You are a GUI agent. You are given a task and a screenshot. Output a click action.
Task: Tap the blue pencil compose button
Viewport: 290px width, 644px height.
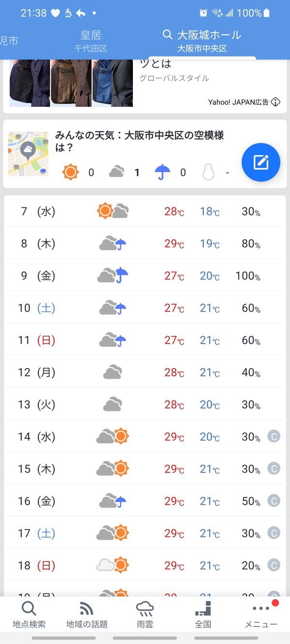[x=261, y=162]
